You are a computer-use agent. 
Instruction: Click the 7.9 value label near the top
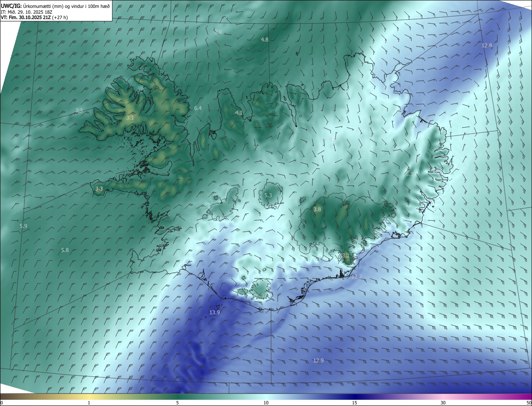click(x=218, y=32)
